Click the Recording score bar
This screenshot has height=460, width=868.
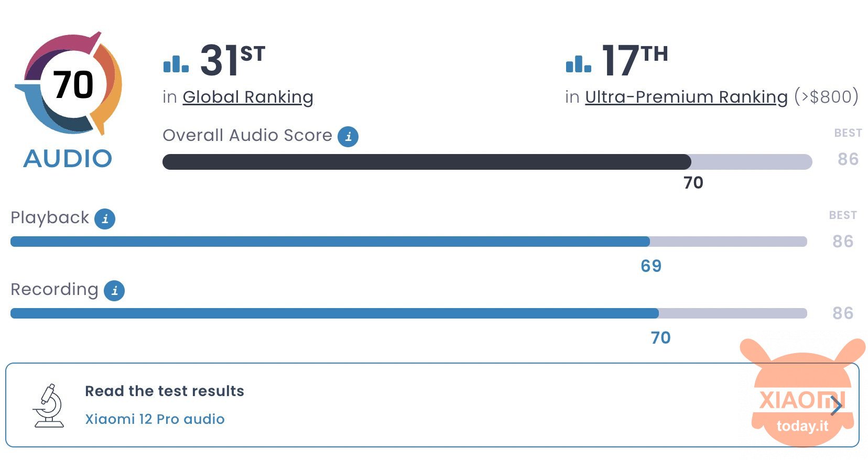409,313
